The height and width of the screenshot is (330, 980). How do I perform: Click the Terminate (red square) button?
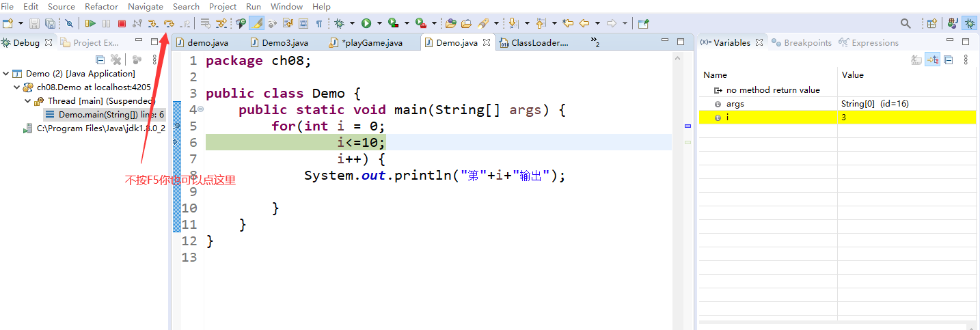122,23
